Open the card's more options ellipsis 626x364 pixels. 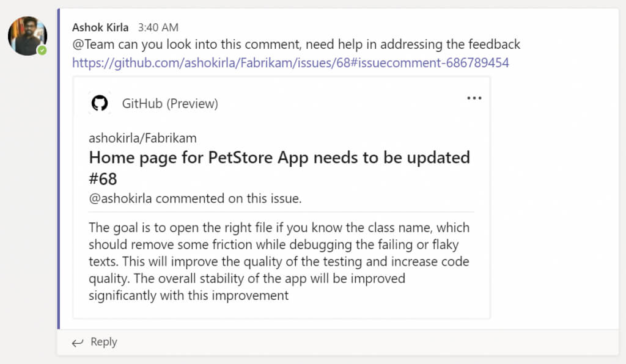pos(474,98)
